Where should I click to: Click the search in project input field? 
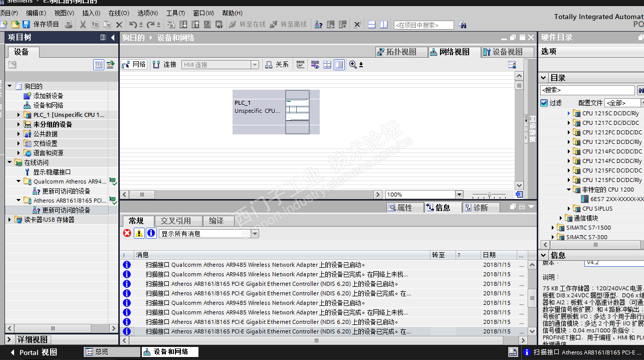(424, 25)
